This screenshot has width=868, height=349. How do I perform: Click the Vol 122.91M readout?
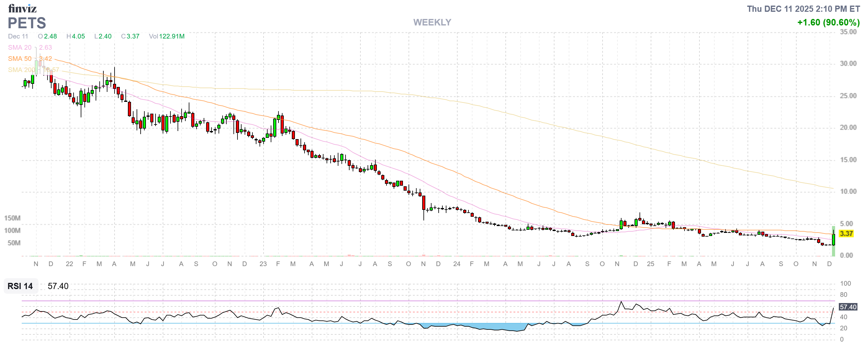(166, 36)
